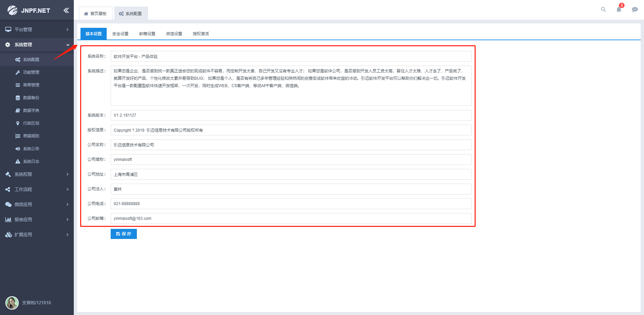Expand the 工作流程 menu
Image resolution: width=644 pixels, height=315 pixels.
pos(37,189)
